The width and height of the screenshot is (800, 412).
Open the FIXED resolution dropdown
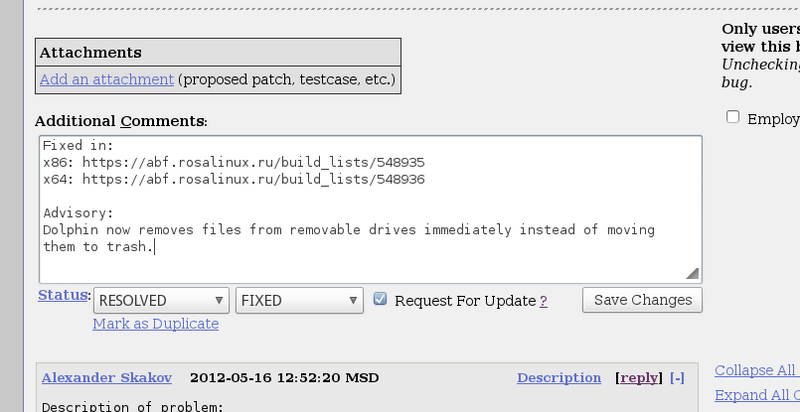tap(299, 300)
